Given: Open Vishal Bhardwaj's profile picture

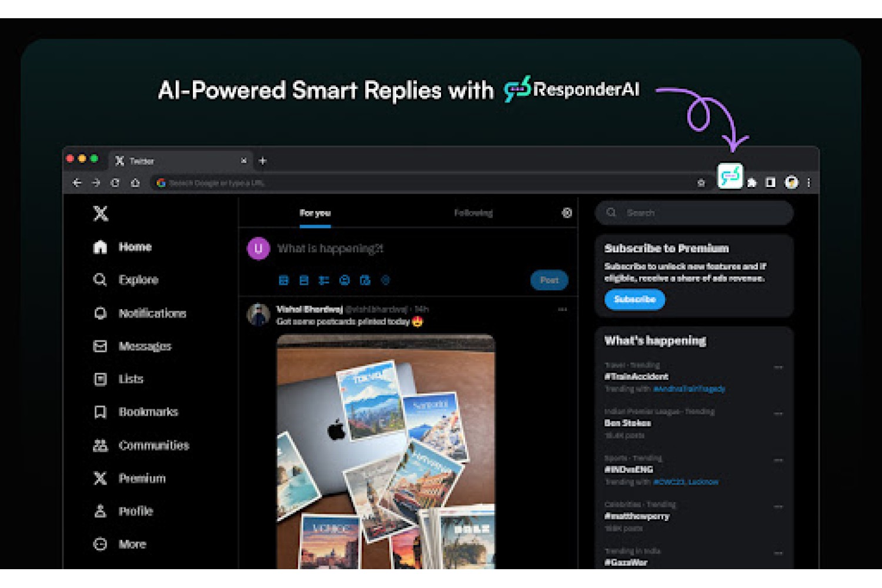Looking at the screenshot, I should (258, 315).
